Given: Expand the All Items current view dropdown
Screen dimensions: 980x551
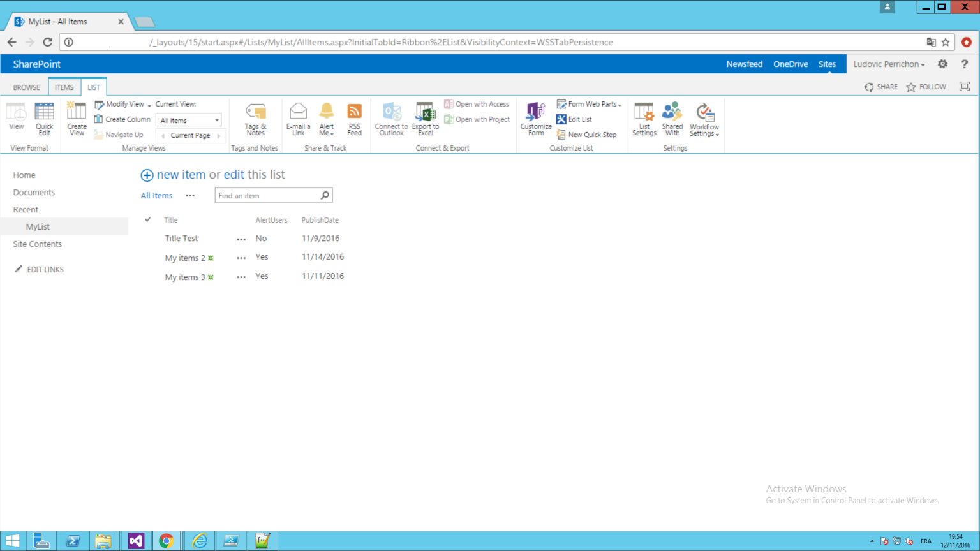Looking at the screenshot, I should [x=189, y=121].
